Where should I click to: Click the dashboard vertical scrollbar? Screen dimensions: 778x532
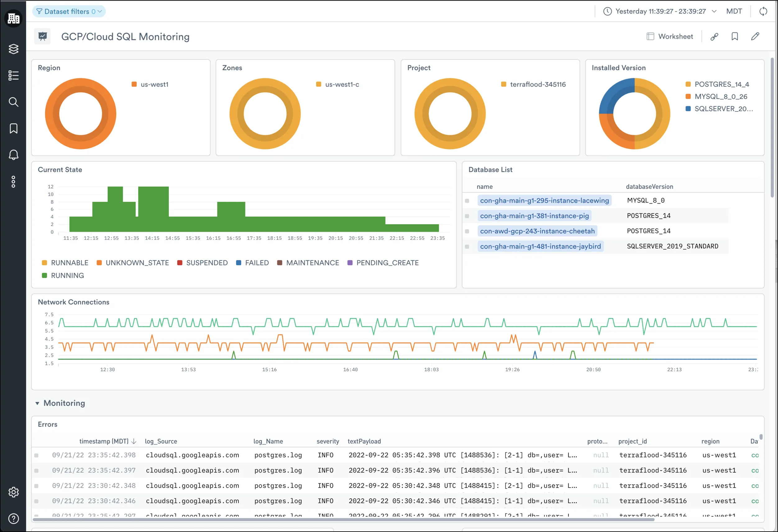tap(772, 127)
